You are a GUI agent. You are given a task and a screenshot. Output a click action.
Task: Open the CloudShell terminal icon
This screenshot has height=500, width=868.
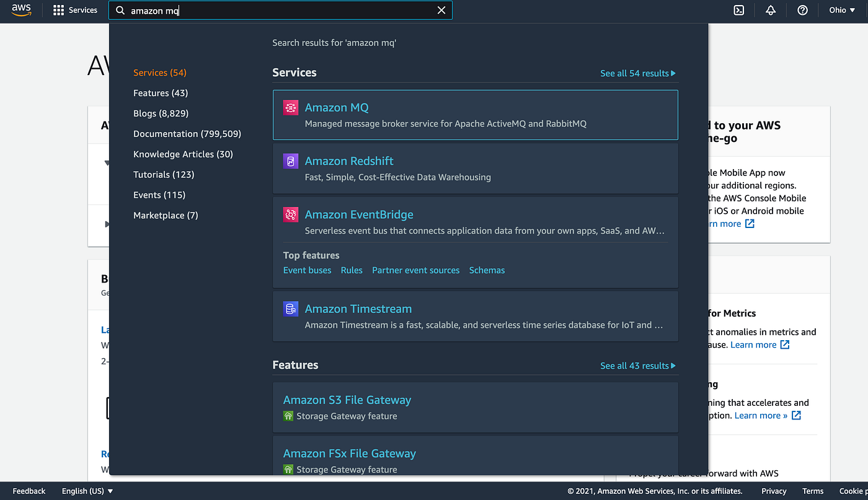[x=739, y=11]
